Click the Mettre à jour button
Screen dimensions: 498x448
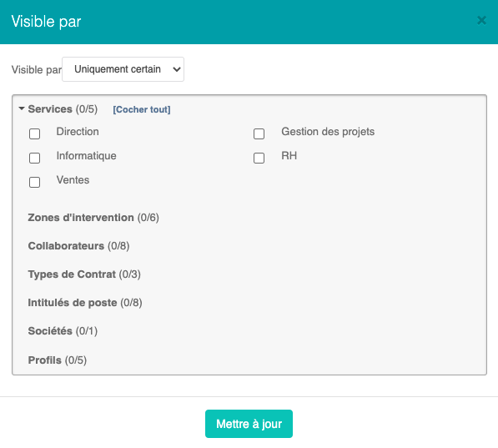249,424
